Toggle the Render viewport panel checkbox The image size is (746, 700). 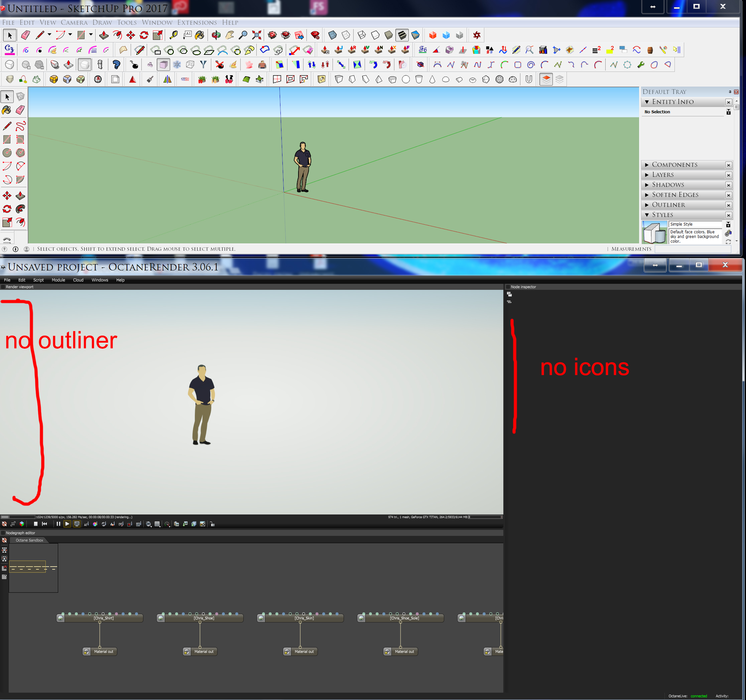point(3,287)
